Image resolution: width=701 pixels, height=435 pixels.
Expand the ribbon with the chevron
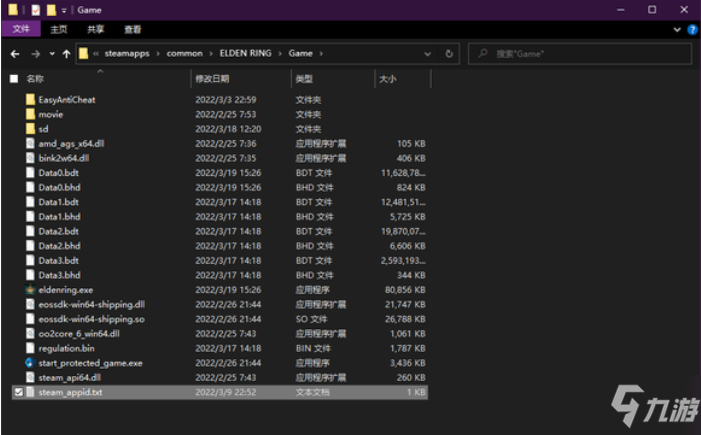[677, 30]
